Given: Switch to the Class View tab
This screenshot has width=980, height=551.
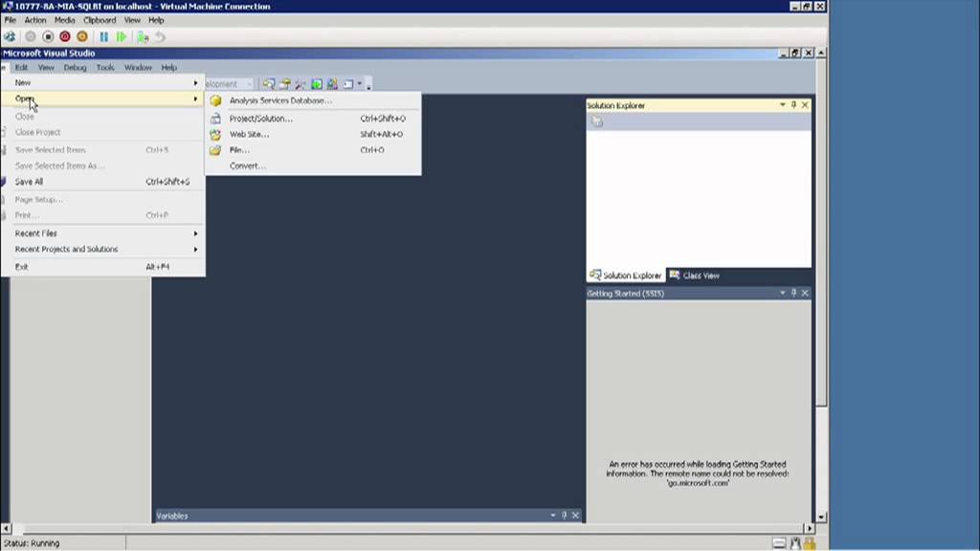Looking at the screenshot, I should 695,275.
